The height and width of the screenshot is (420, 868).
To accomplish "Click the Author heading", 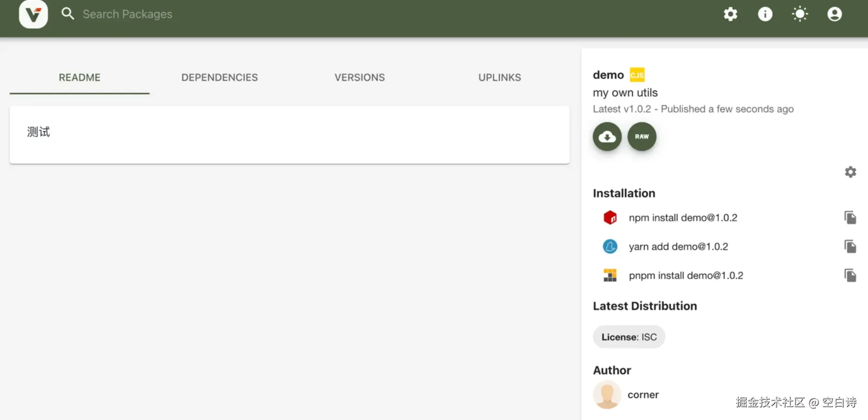I will (612, 370).
